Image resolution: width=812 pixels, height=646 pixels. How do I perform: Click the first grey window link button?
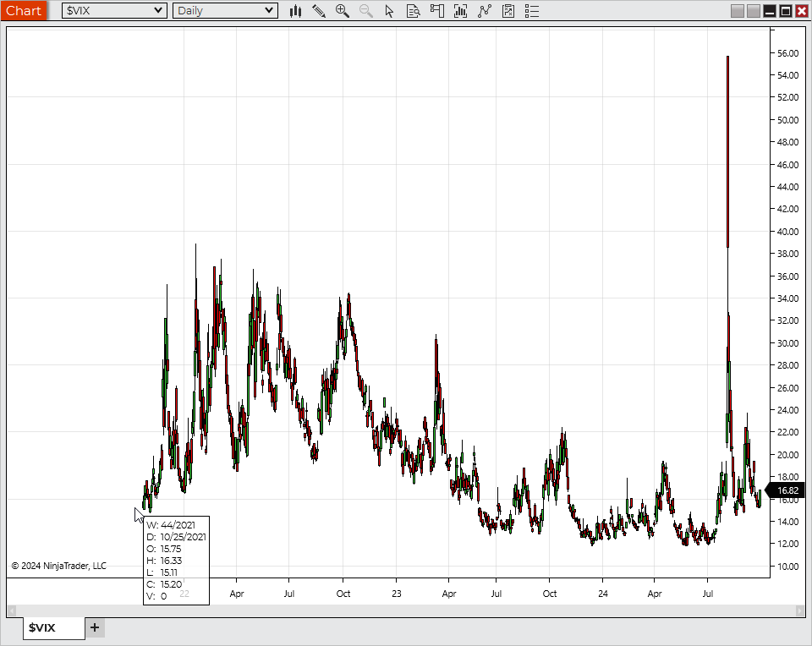point(738,11)
